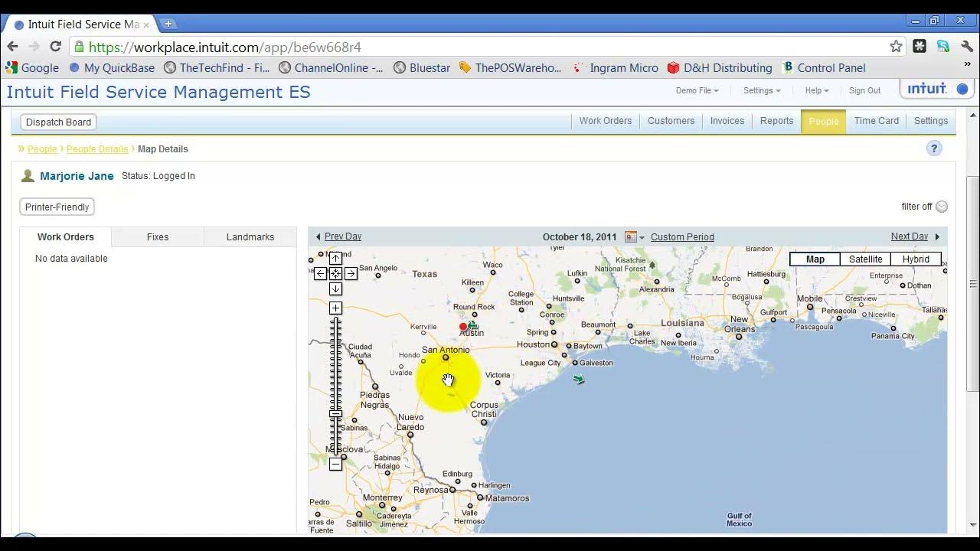This screenshot has width=980, height=551.
Task: Open the Work Orders navigation tab
Action: [606, 121]
